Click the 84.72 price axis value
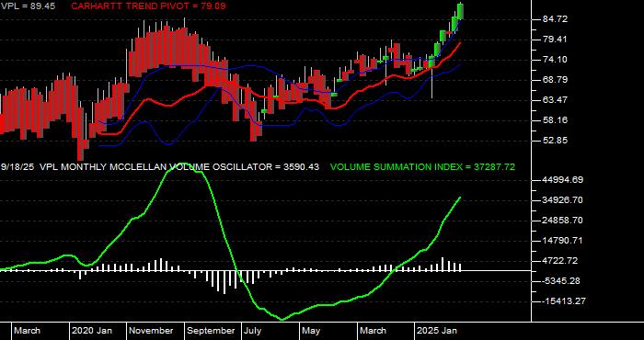 point(555,19)
